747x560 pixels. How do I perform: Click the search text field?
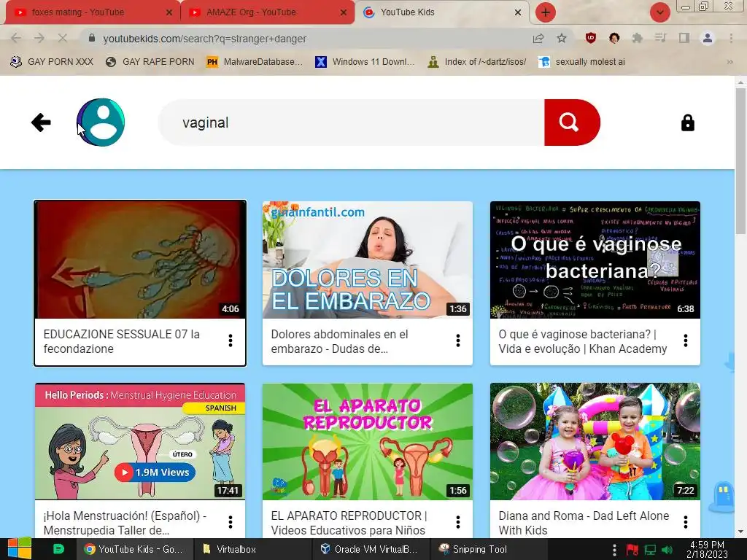click(352, 122)
